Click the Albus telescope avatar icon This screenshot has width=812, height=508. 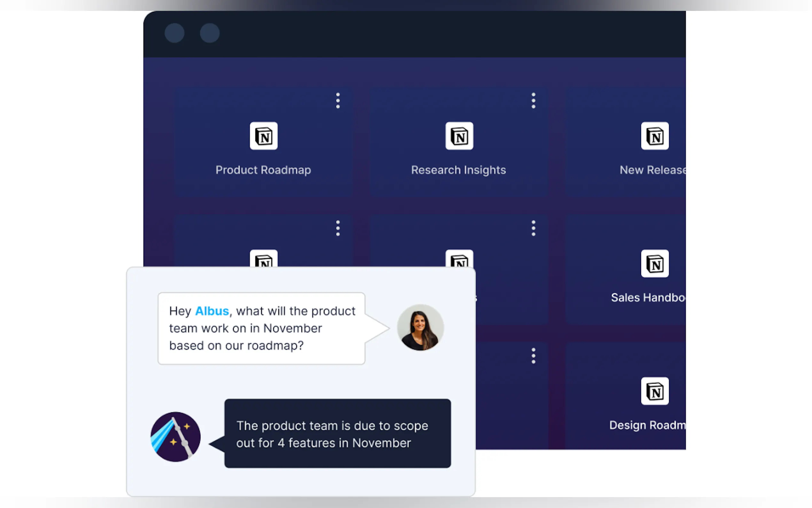(175, 436)
